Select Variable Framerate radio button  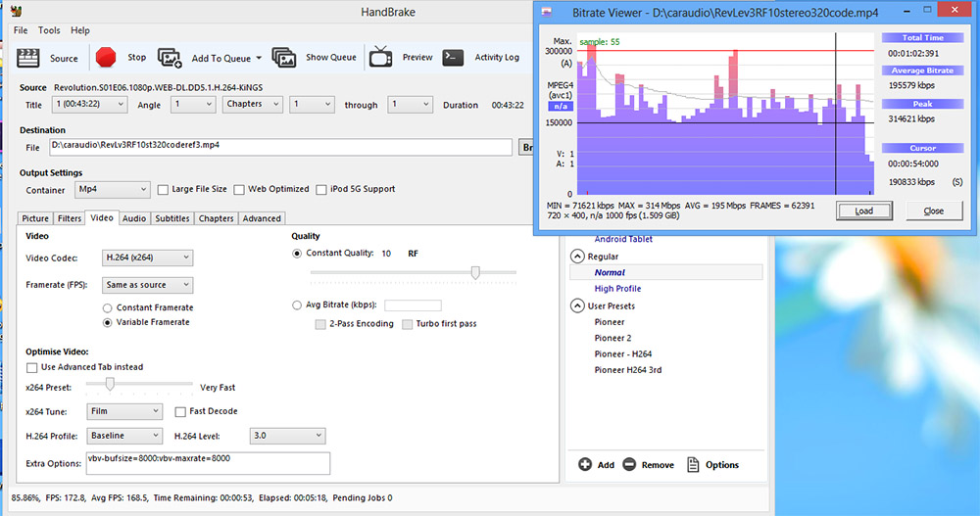108,323
